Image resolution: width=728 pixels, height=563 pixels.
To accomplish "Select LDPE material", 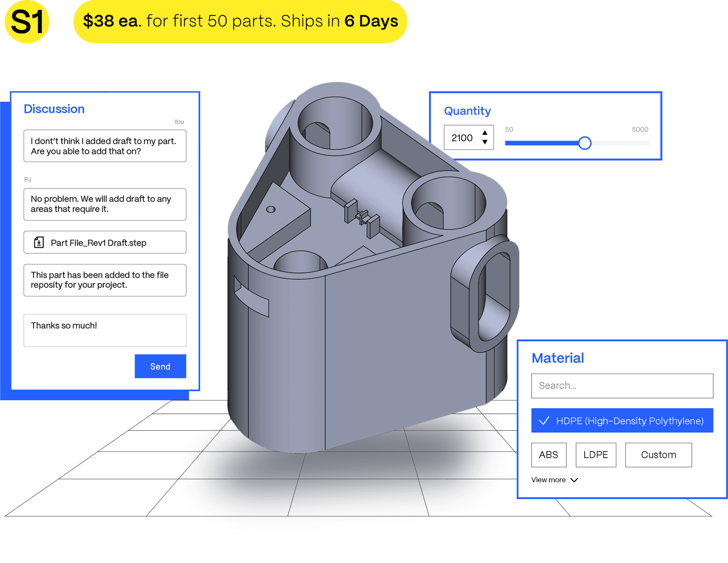I will coord(595,455).
